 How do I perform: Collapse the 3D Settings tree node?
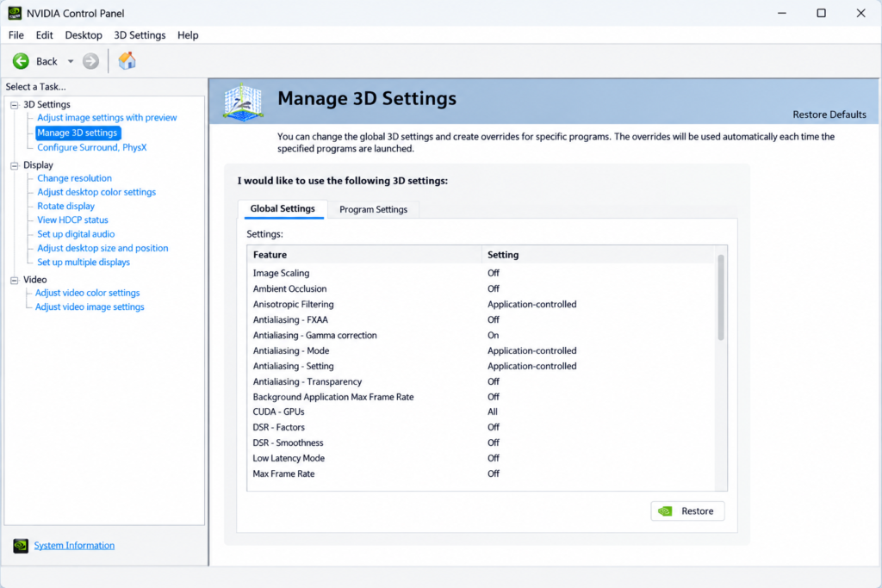(x=15, y=105)
